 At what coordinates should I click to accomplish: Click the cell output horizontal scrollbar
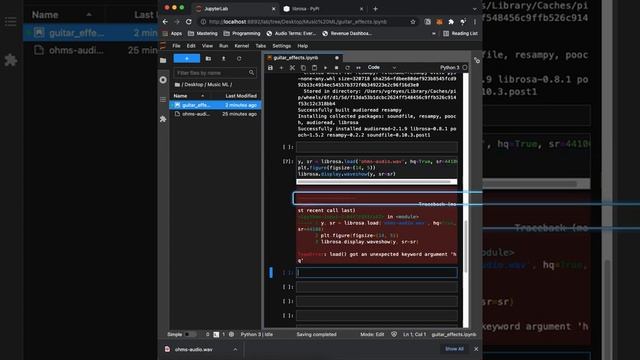click(373, 182)
